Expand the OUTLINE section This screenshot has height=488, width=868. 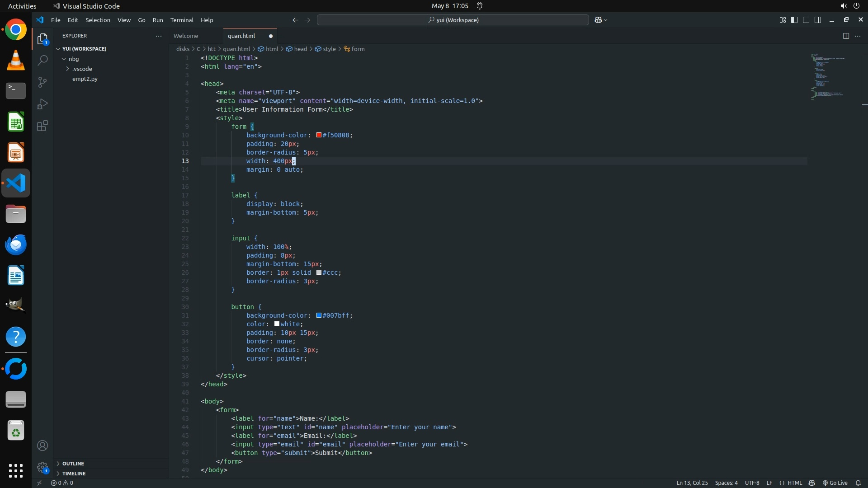pos(73,464)
